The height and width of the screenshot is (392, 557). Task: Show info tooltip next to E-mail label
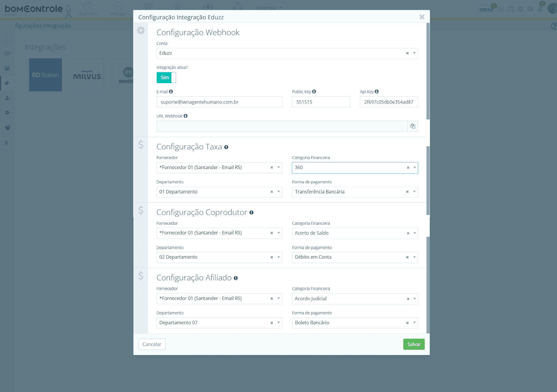click(x=171, y=91)
